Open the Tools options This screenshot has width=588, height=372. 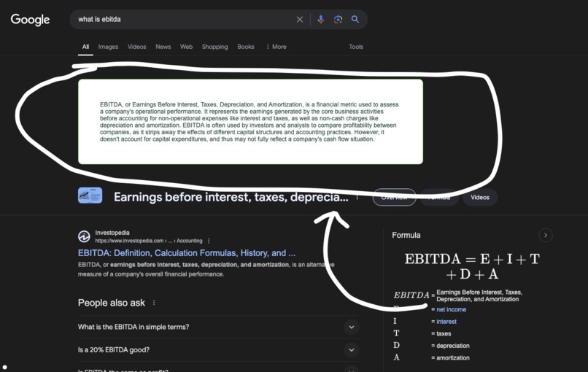tap(356, 47)
